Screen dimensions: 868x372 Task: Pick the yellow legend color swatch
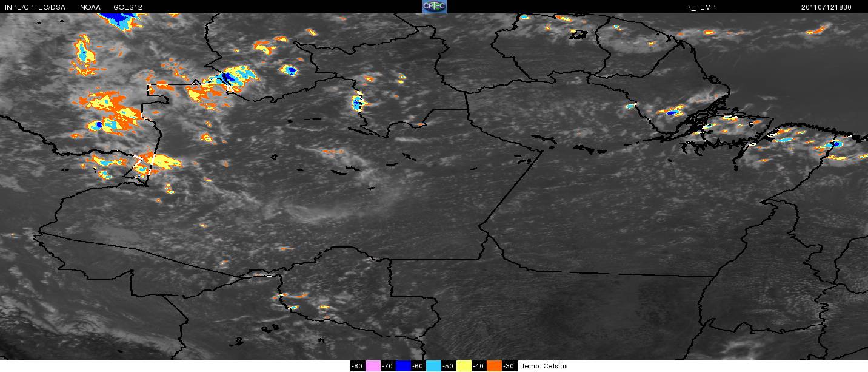[464, 366]
